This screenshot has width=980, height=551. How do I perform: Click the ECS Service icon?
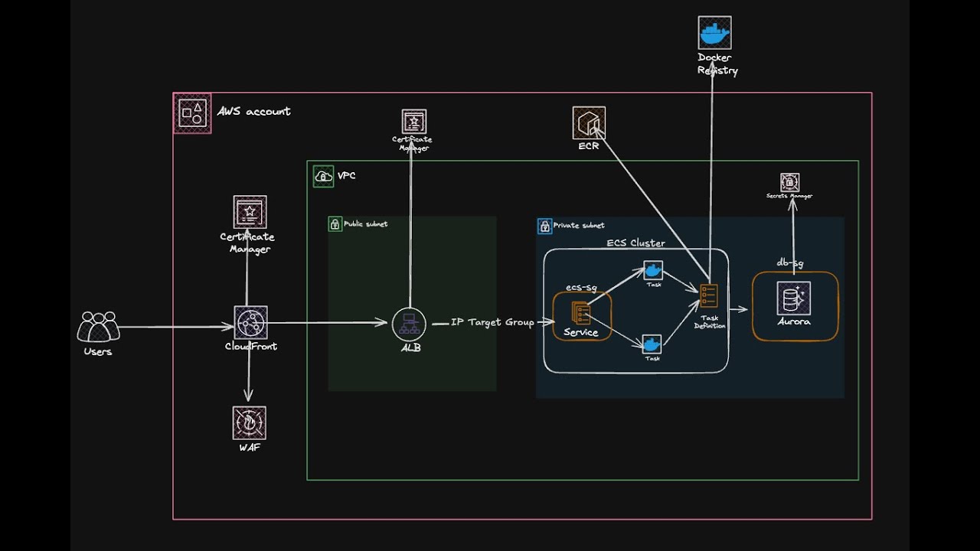point(580,312)
